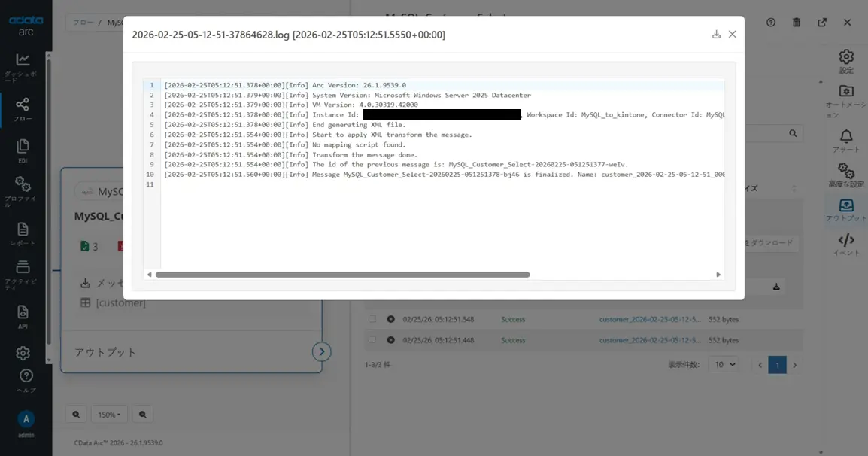Switch to the Output tab on right rail

pos(846,211)
